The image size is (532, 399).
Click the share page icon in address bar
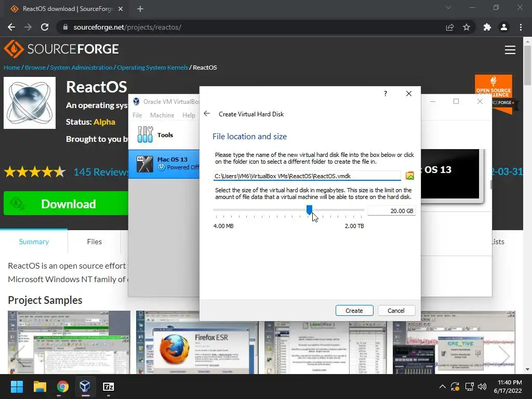[450, 27]
